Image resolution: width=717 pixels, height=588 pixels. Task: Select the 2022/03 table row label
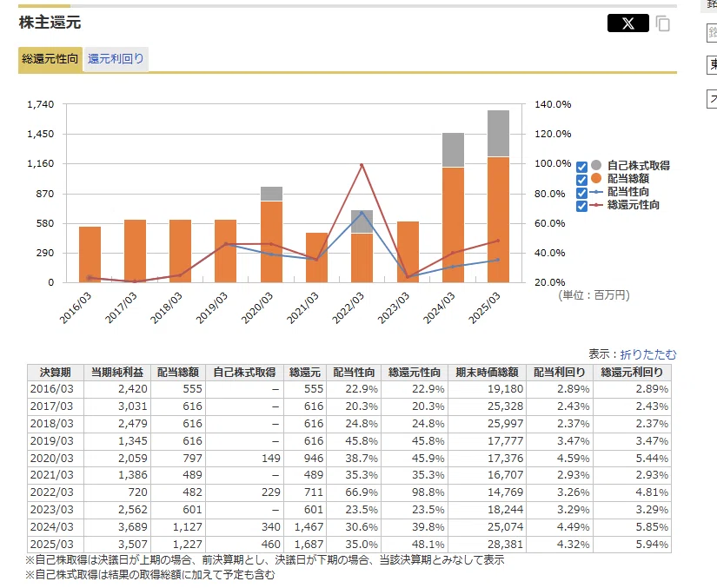pyautogui.click(x=51, y=492)
